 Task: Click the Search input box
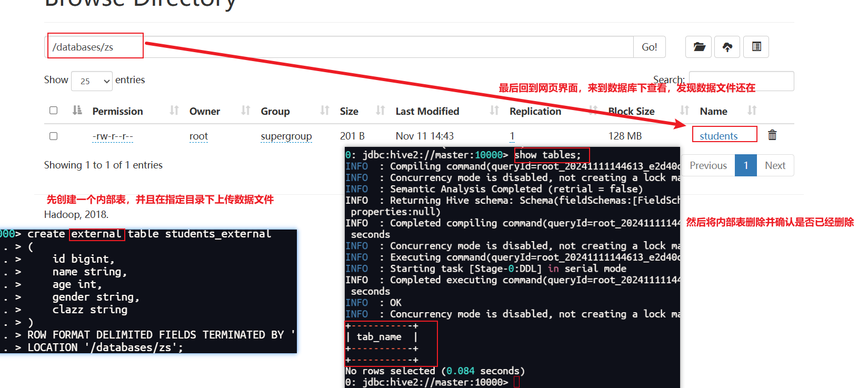pos(741,81)
